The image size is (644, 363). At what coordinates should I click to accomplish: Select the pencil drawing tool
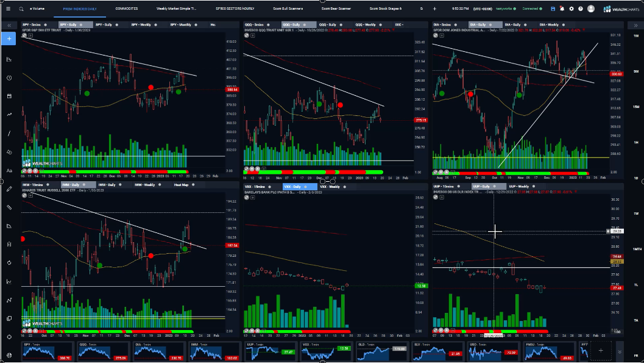[9, 189]
